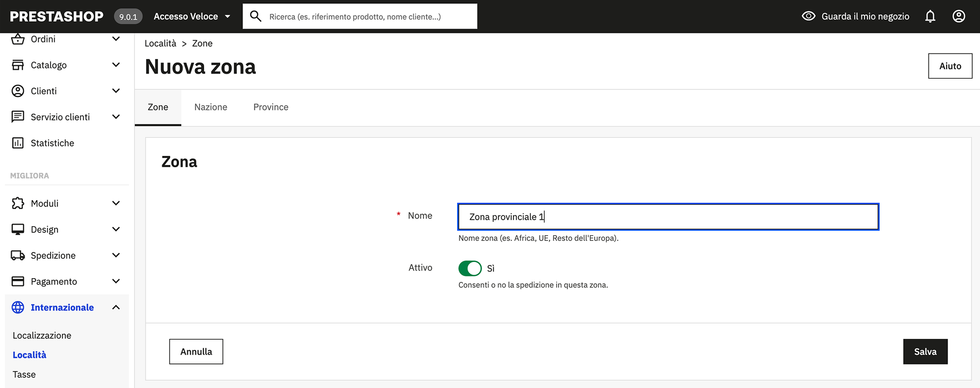Open the notifications bell

pos(930,17)
